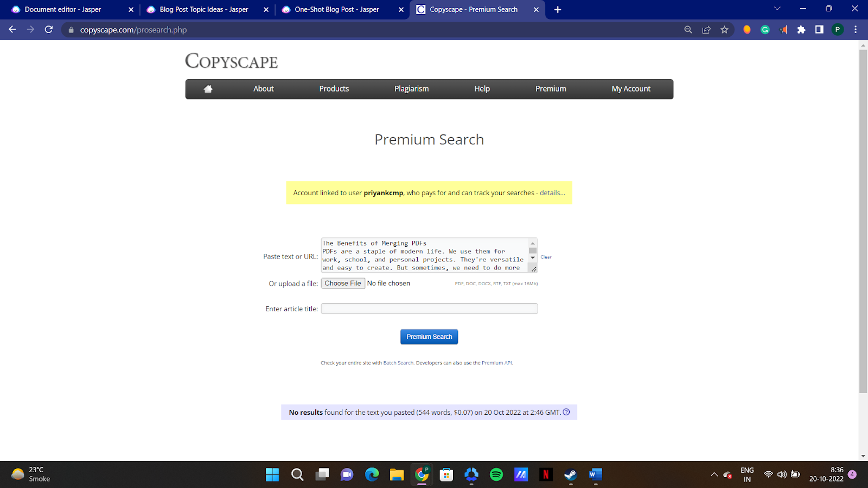Open File Explorer from the taskbar
The height and width of the screenshot is (488, 868).
397,475
